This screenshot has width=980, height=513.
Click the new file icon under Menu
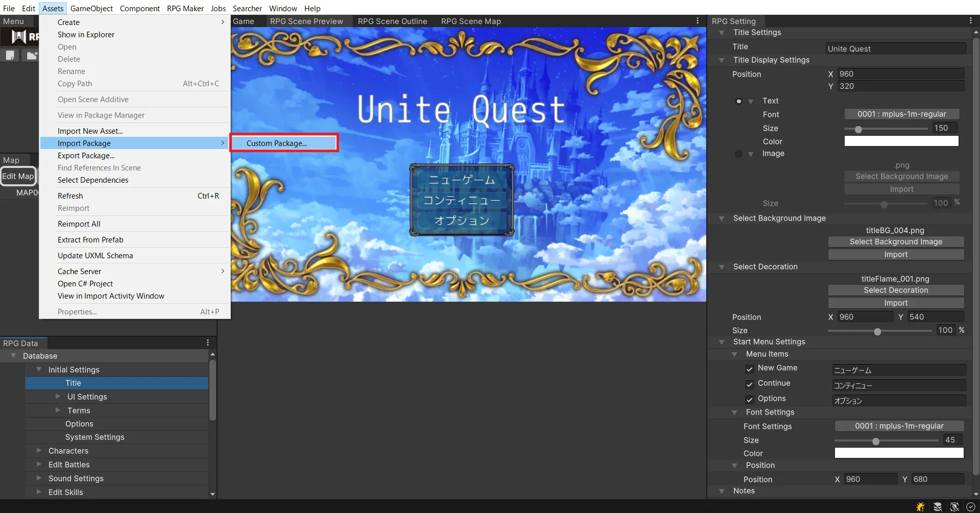point(10,55)
